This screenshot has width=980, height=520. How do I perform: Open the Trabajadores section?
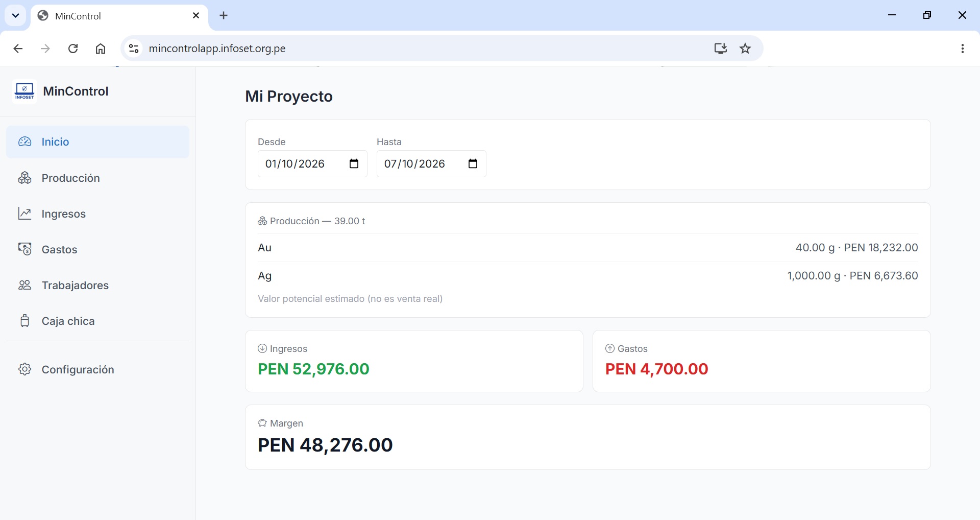point(97,285)
